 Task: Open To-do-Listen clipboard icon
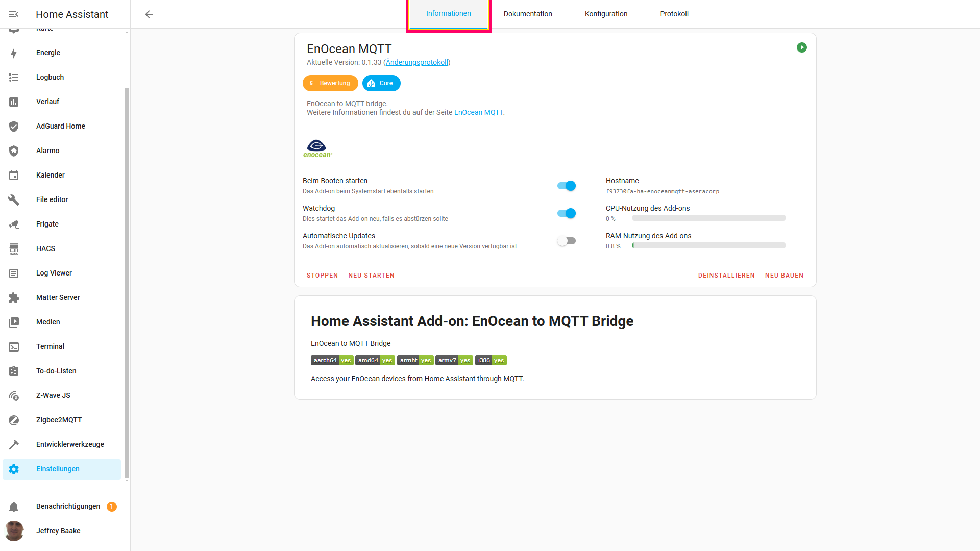coord(14,371)
